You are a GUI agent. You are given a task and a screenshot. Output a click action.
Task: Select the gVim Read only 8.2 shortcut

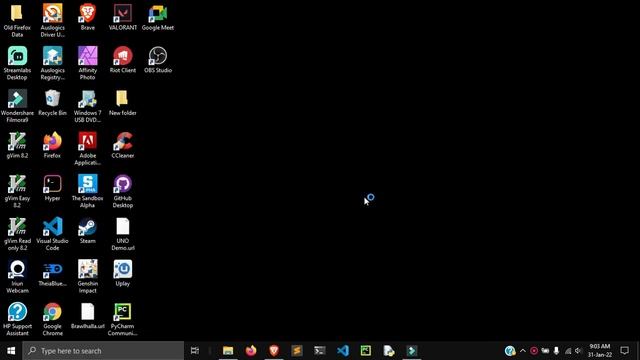coord(17,233)
